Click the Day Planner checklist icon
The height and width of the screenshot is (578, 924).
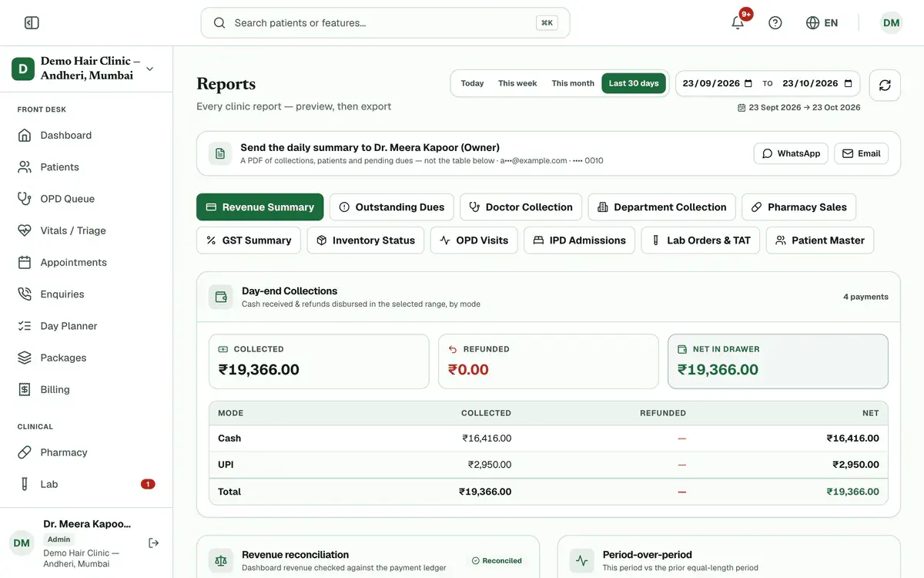(x=25, y=326)
